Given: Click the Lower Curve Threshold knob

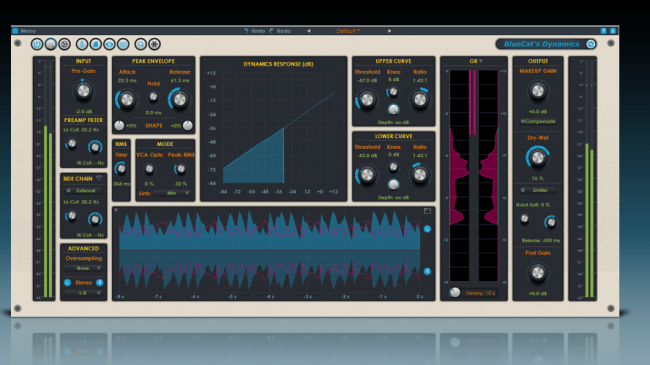Looking at the screenshot, I should 367,175.
